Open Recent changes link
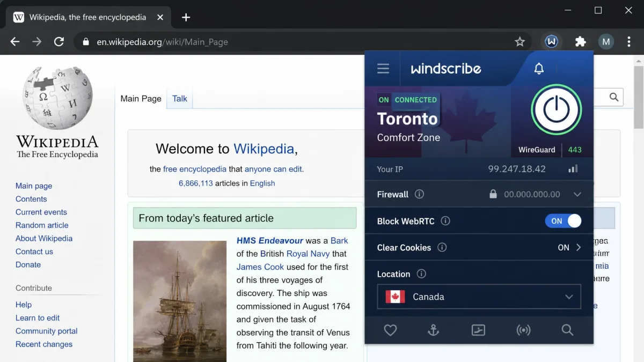Image resolution: width=644 pixels, height=362 pixels. point(44,344)
